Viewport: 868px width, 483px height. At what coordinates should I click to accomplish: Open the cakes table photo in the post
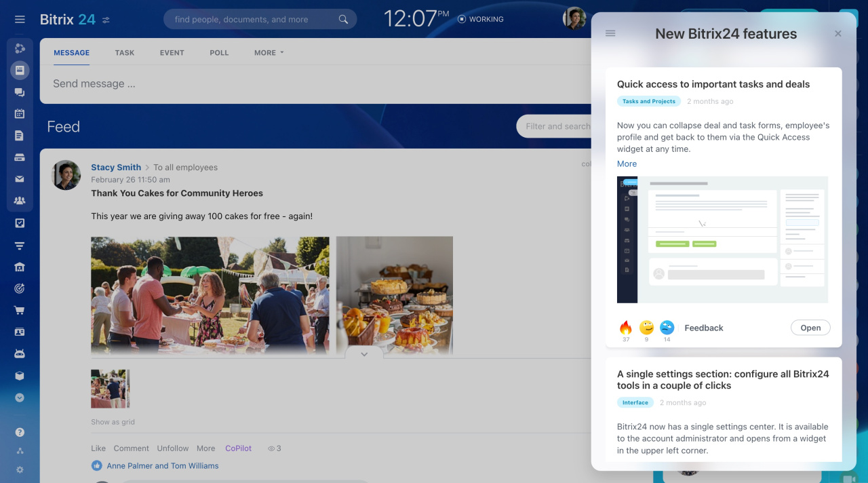pyautogui.click(x=395, y=296)
